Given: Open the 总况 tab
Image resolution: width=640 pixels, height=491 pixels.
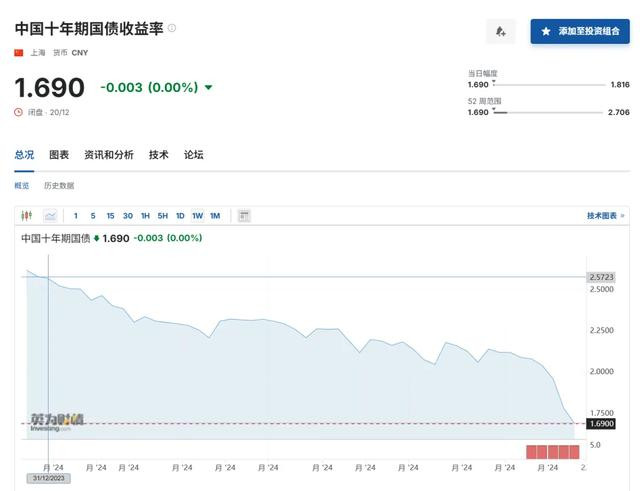Looking at the screenshot, I should (x=24, y=155).
